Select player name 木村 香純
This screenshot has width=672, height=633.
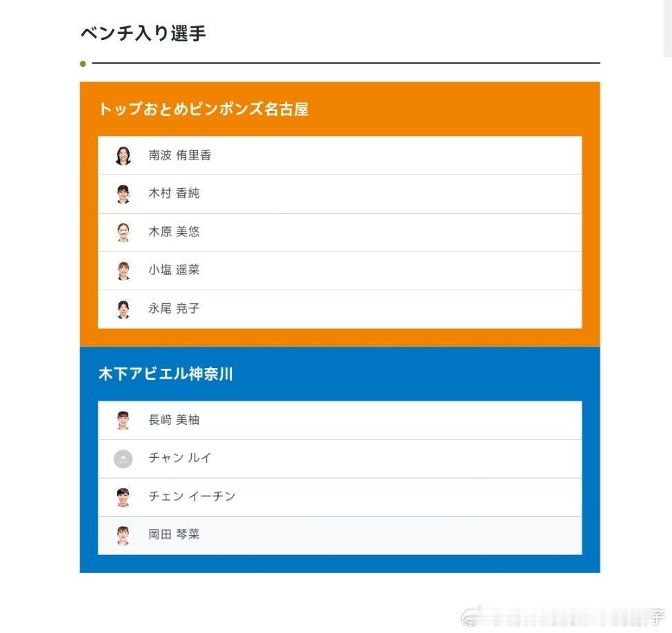(x=174, y=193)
